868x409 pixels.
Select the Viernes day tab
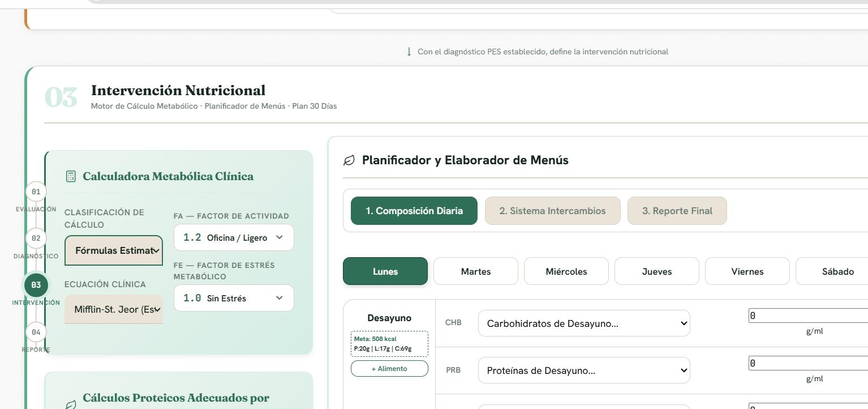(x=747, y=271)
